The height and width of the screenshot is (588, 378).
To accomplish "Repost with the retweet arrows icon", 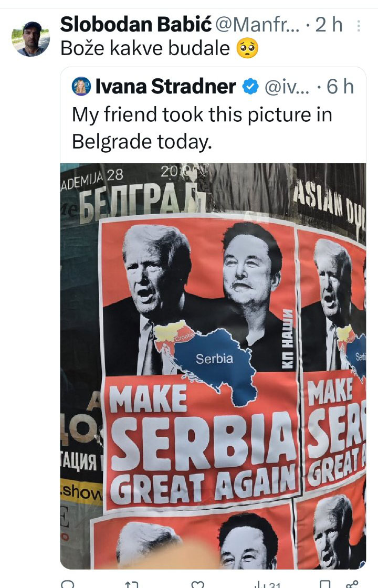I will [132, 584].
